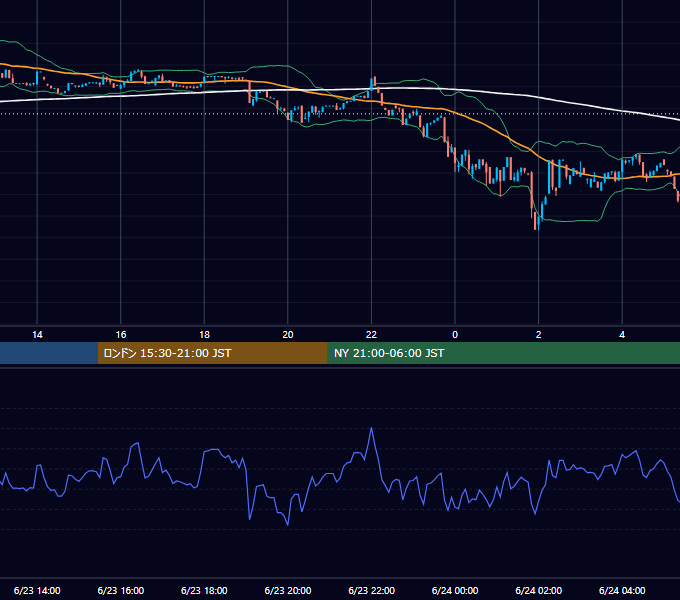Screen dimensions: 680x600
Task: Click the 6/23 14:00 time label
Action: [37, 590]
